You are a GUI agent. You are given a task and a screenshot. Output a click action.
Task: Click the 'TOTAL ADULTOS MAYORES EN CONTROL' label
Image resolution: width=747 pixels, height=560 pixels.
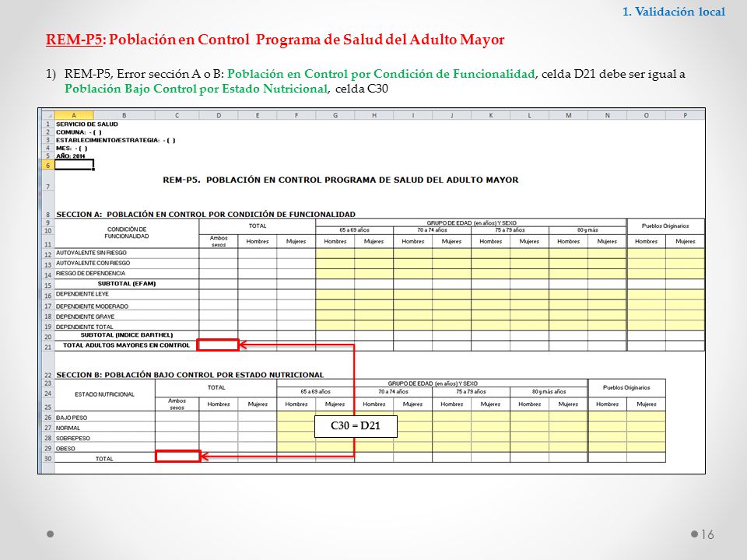coord(126,345)
